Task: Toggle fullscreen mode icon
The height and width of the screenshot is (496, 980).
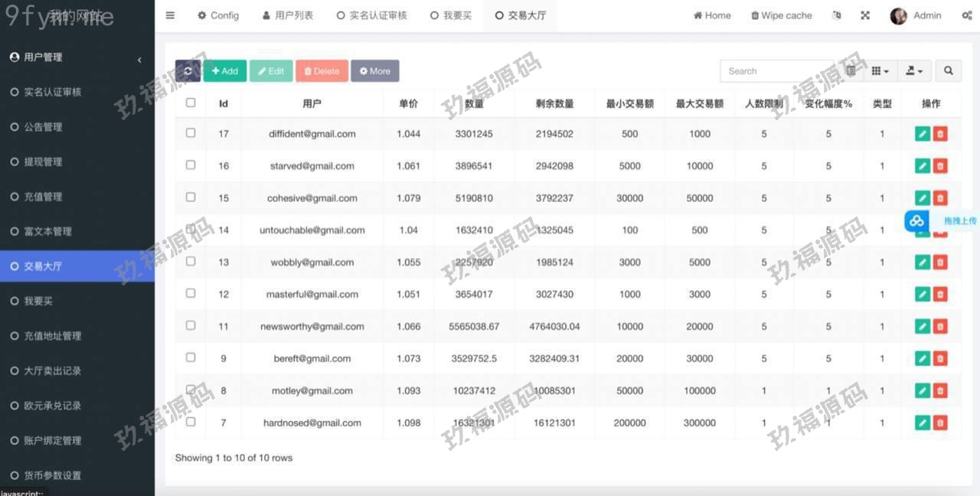Action: [865, 15]
